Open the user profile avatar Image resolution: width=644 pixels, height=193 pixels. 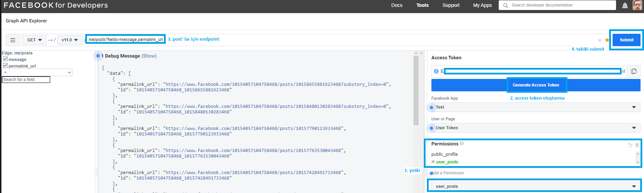click(x=637, y=5)
